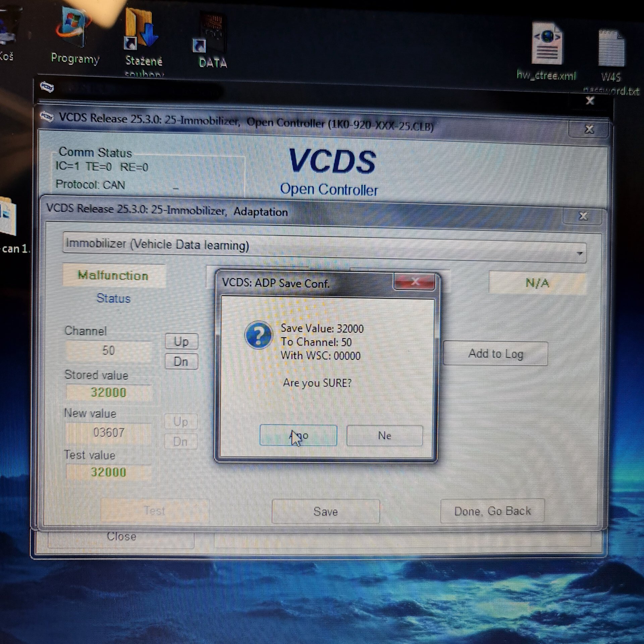This screenshot has height=644, width=644.
Task: Raise New value with its Up button
Action: (180, 422)
